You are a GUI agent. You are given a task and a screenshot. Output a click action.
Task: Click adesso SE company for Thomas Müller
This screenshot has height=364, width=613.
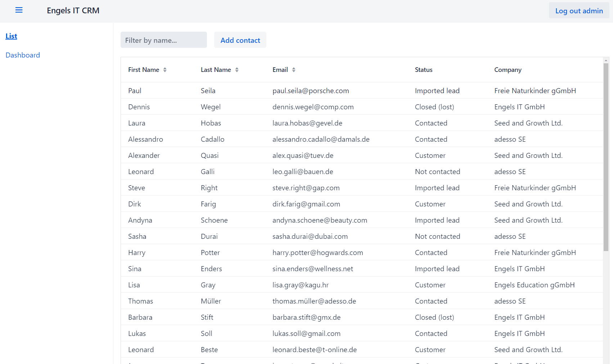pos(510,301)
